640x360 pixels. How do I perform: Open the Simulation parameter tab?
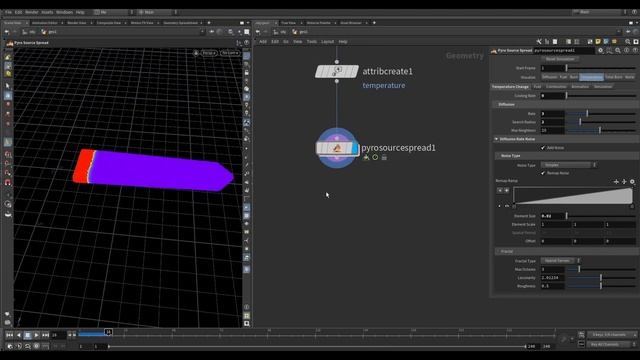tap(603, 87)
